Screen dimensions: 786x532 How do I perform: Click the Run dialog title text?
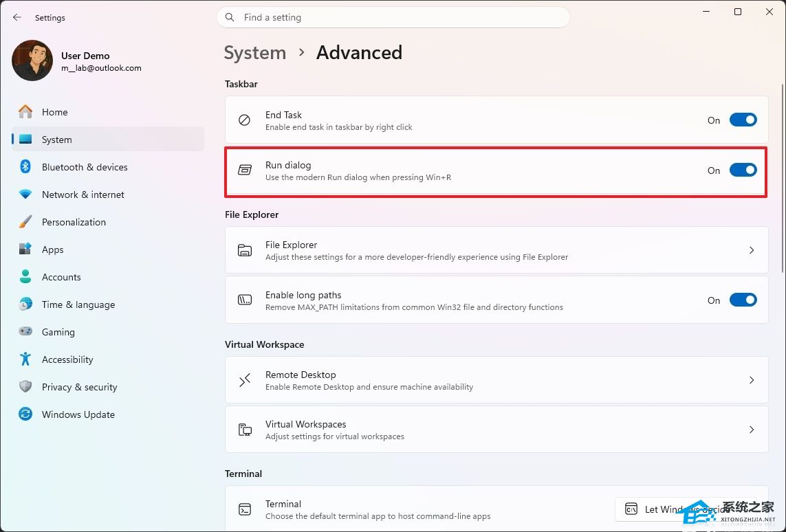point(288,165)
